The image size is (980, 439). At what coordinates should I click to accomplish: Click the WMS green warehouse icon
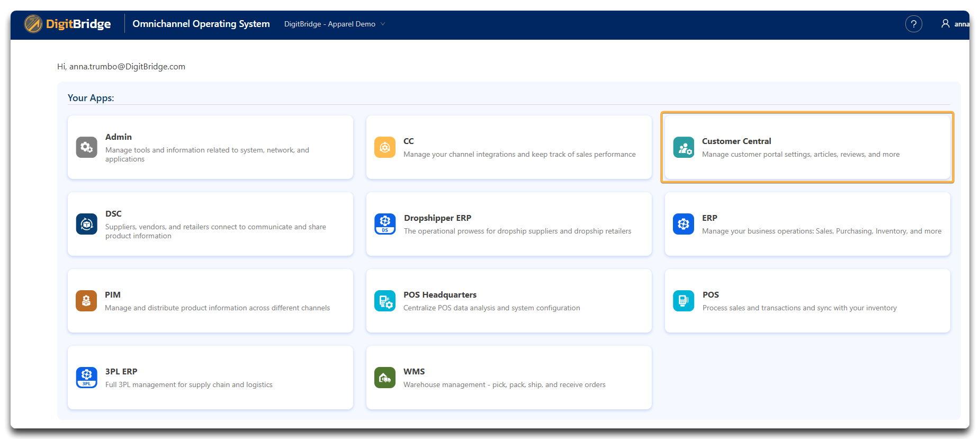(385, 378)
